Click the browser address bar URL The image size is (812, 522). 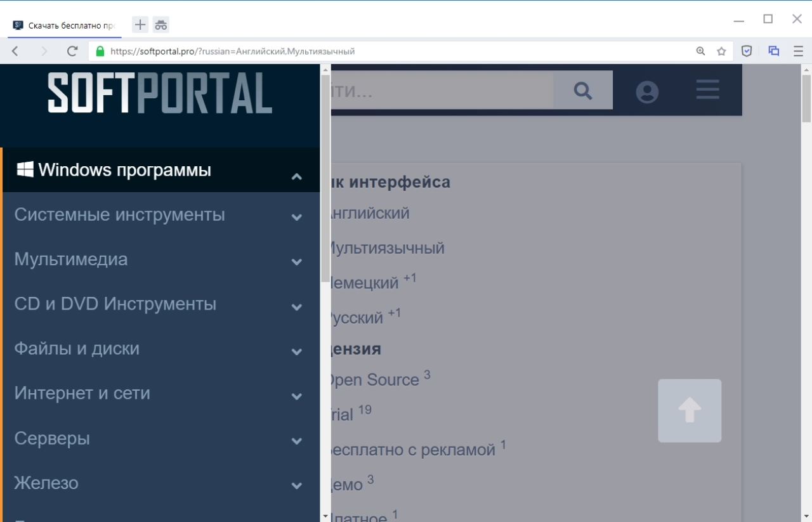[x=232, y=51]
